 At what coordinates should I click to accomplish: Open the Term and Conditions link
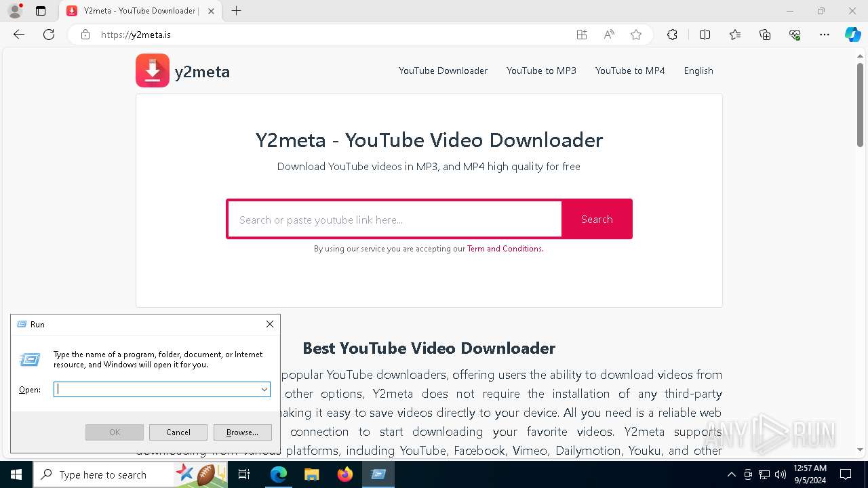(505, 249)
